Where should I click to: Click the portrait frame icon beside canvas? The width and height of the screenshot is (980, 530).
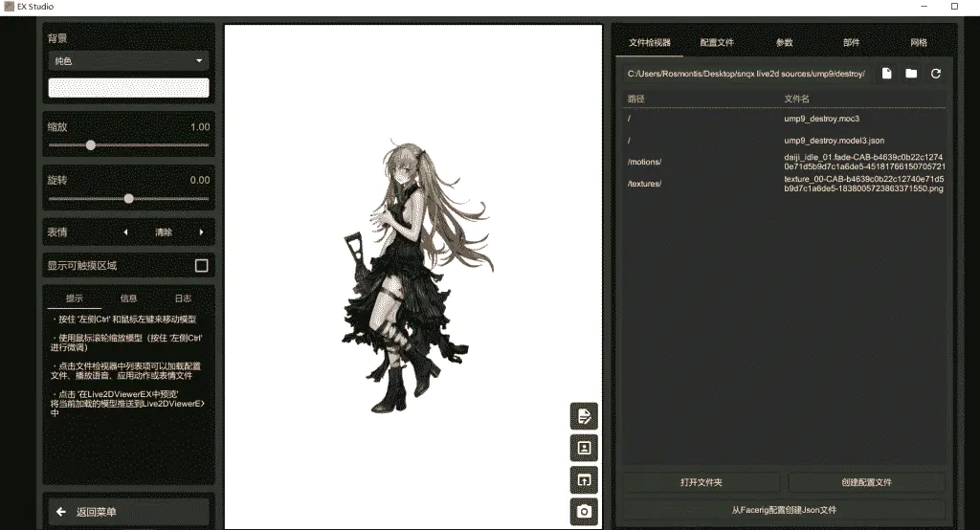coord(584,448)
